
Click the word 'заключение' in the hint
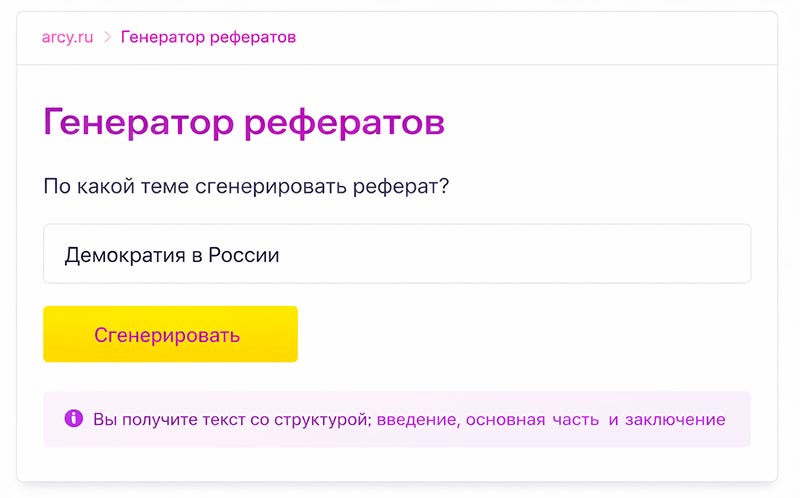click(675, 419)
